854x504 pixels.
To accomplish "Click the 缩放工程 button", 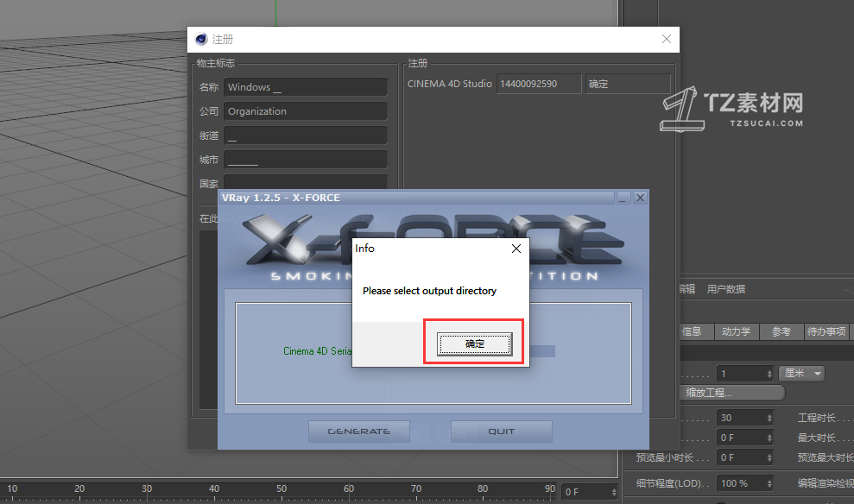I will [732, 393].
